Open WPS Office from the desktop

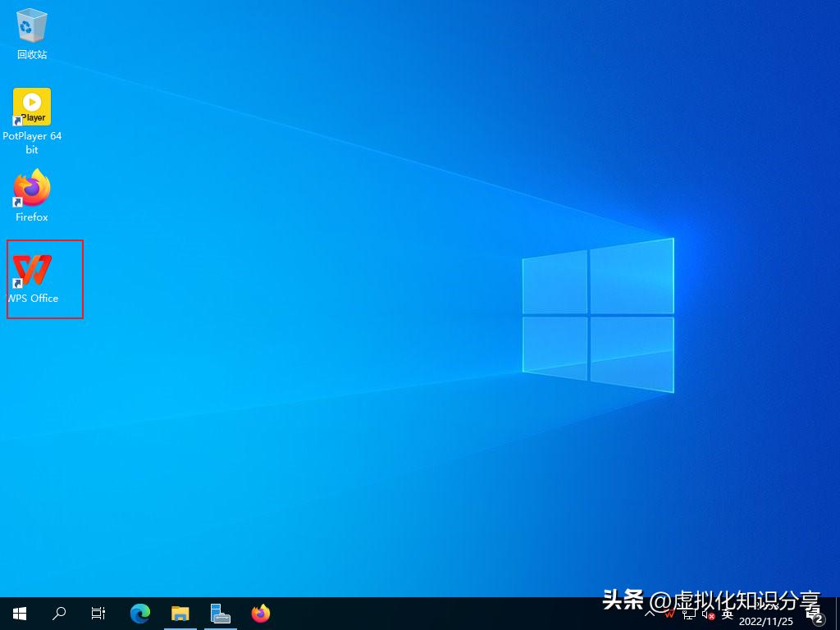coord(31,271)
